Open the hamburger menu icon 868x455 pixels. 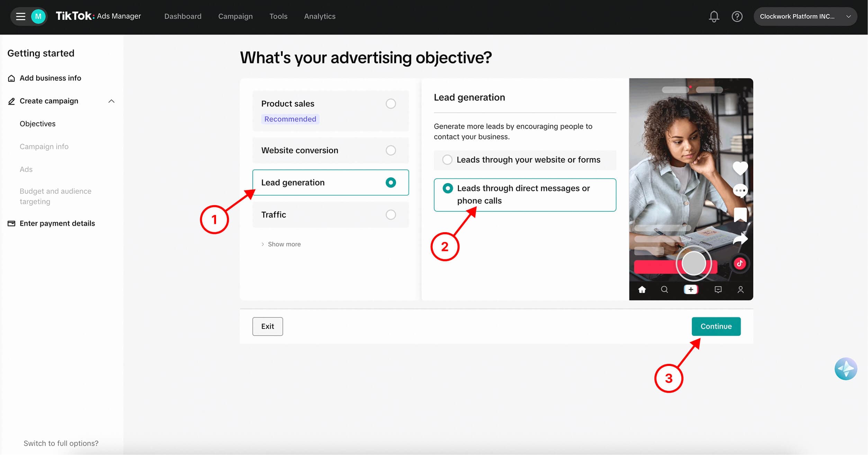pyautogui.click(x=21, y=16)
